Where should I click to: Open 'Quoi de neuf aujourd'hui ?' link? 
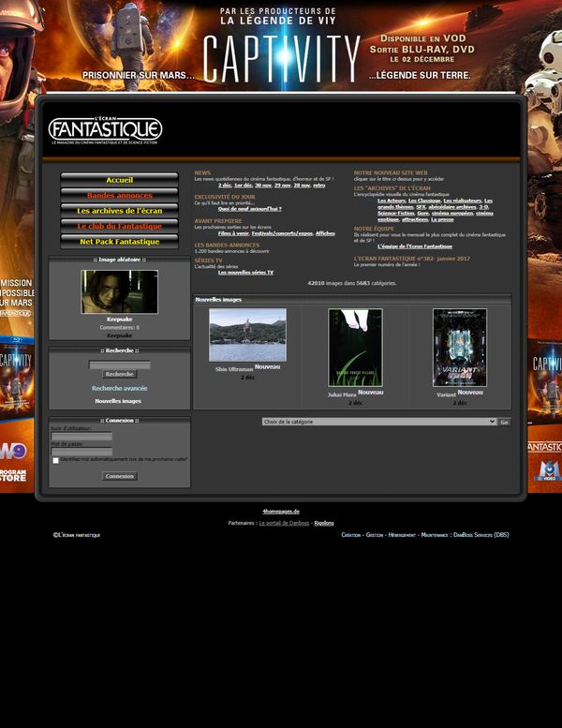point(250,209)
